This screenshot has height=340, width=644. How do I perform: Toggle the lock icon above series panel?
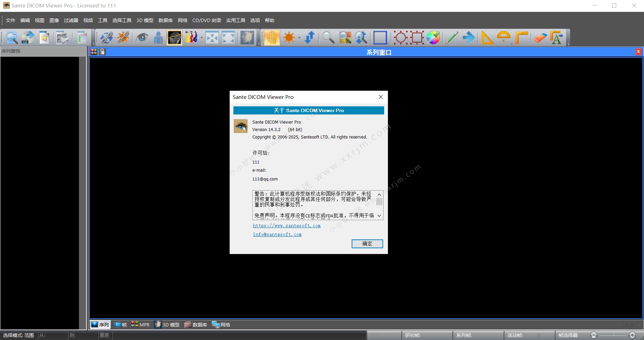pos(103,51)
